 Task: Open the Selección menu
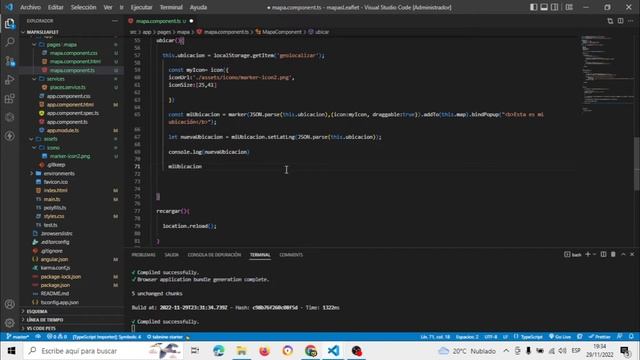click(x=83, y=7)
